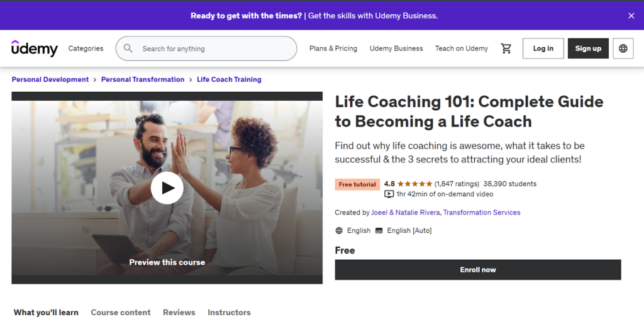The width and height of the screenshot is (644, 324).
Task: Click the on-demand video icon
Action: (389, 194)
